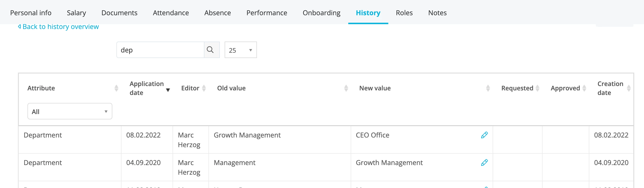Open the Performance tab

coord(267,13)
